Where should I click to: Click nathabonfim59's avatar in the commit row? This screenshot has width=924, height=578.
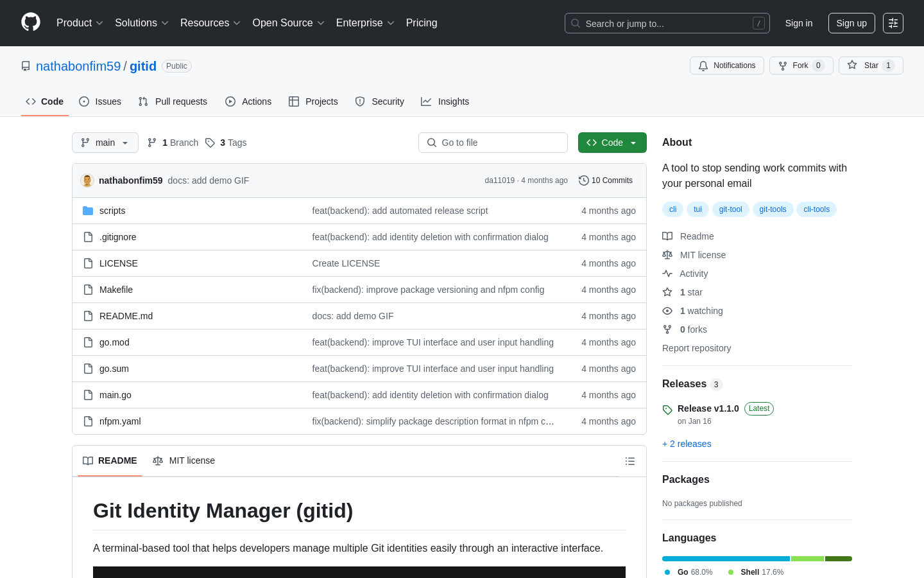pos(87,180)
